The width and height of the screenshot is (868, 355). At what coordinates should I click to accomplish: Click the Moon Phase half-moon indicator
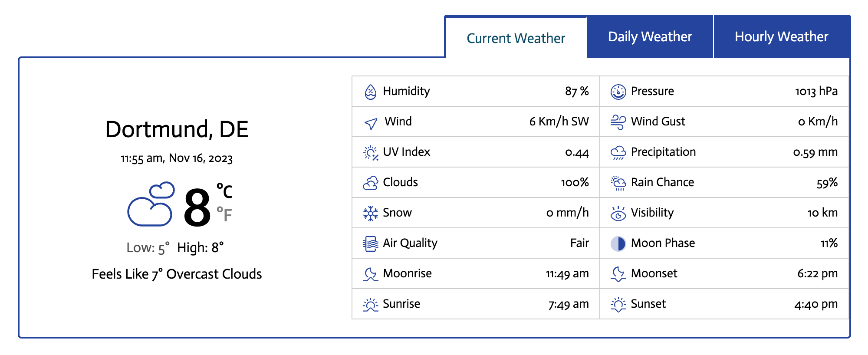[618, 243]
